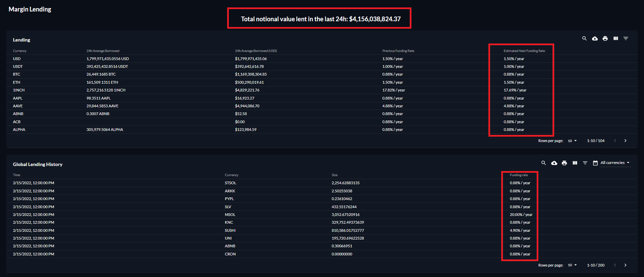Download Global Lending History as CSV
This screenshot has width=644, height=277.
554,163
